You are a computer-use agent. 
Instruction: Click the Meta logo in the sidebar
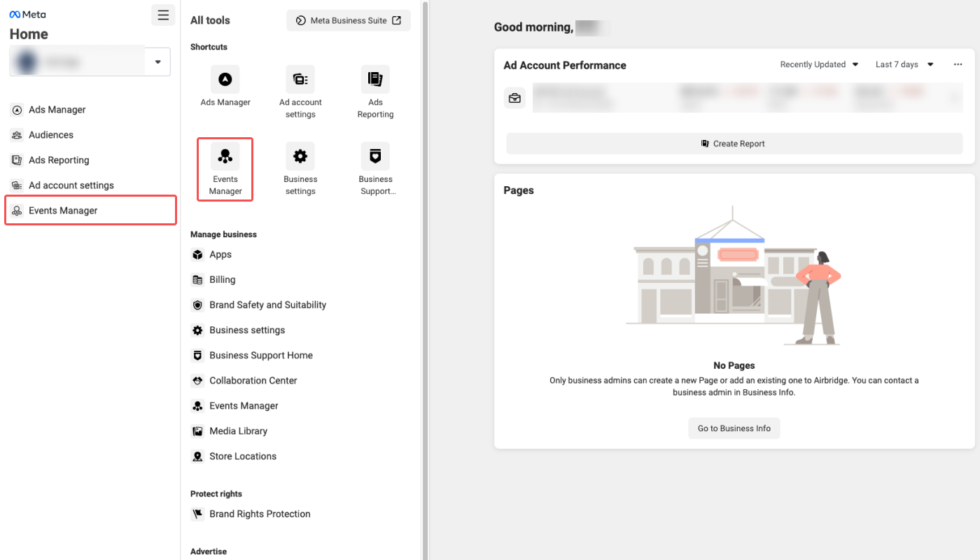(x=28, y=14)
